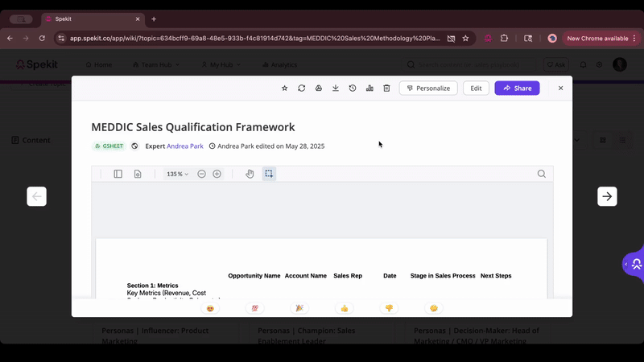Open the Analytics nav item
Viewport: 644px width, 362px height.
coord(279,65)
